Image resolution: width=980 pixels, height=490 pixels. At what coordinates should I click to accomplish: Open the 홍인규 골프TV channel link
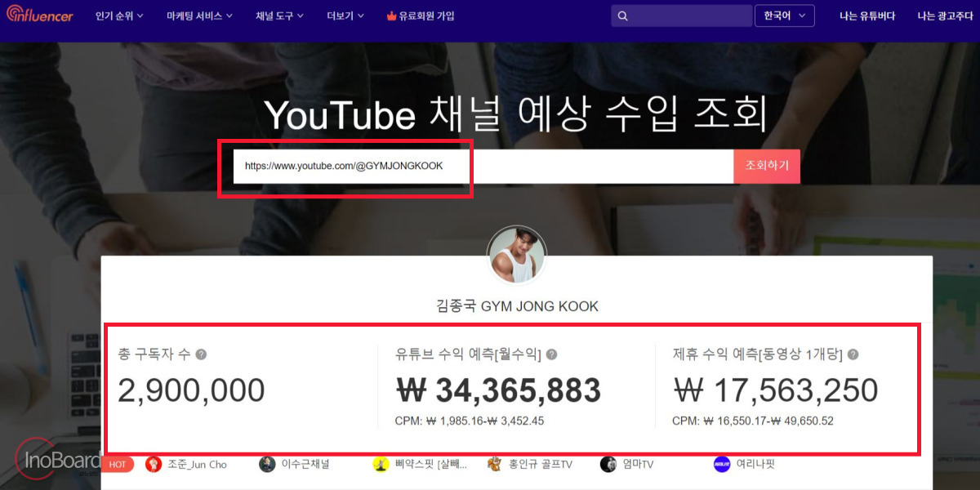point(540,465)
